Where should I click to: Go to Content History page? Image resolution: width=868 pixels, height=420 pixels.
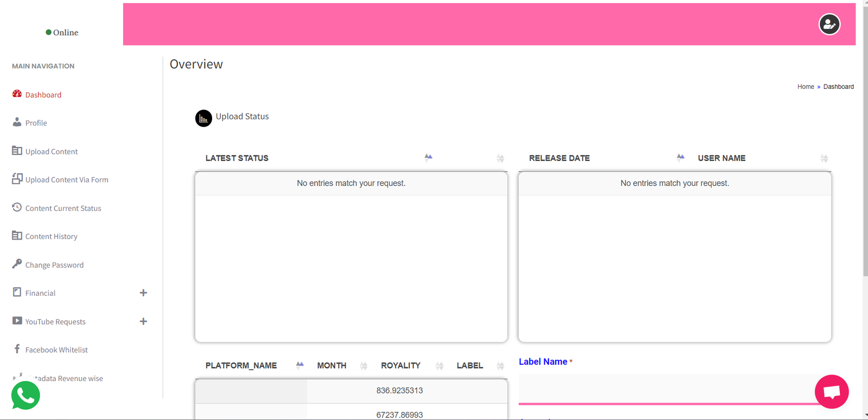click(51, 237)
